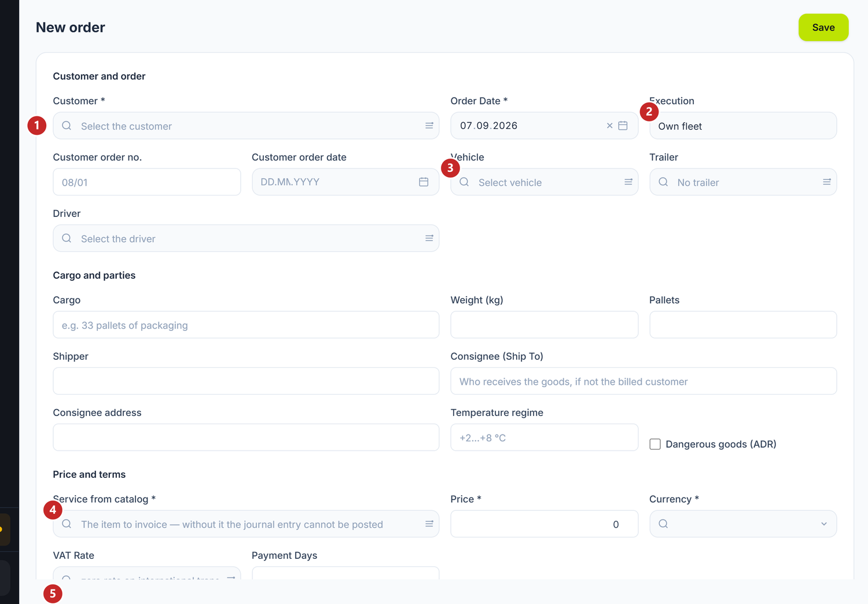Click the No trailer field

[743, 182]
